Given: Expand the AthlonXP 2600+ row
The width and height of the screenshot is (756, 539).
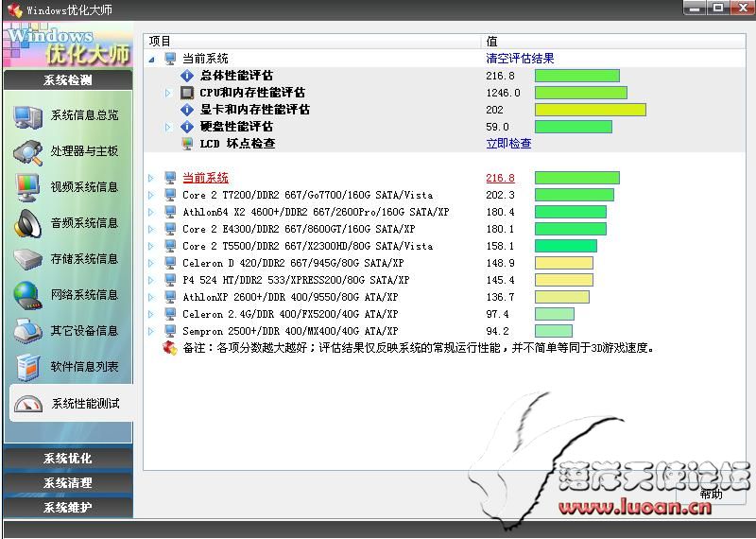Looking at the screenshot, I should pos(151,297).
